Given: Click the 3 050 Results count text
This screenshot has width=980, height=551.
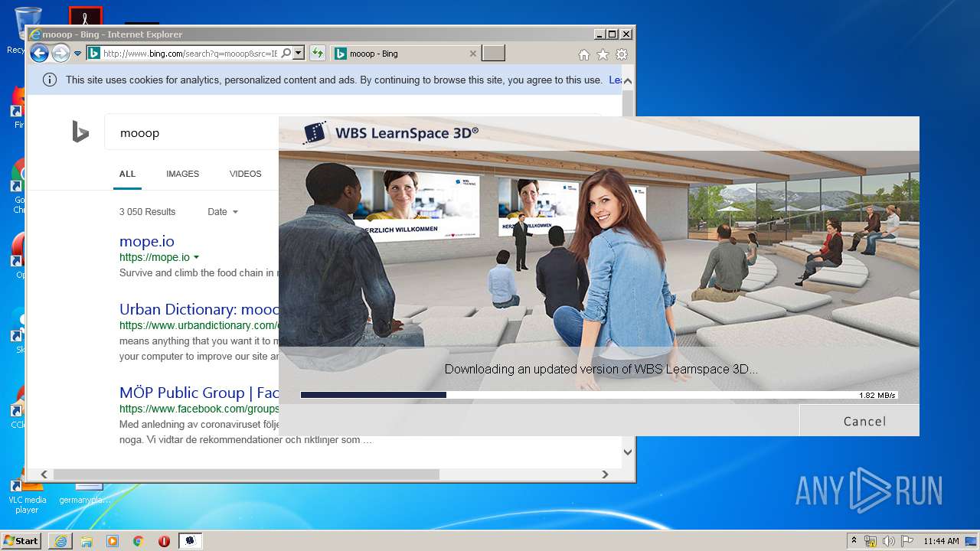Looking at the screenshot, I should click(x=147, y=212).
